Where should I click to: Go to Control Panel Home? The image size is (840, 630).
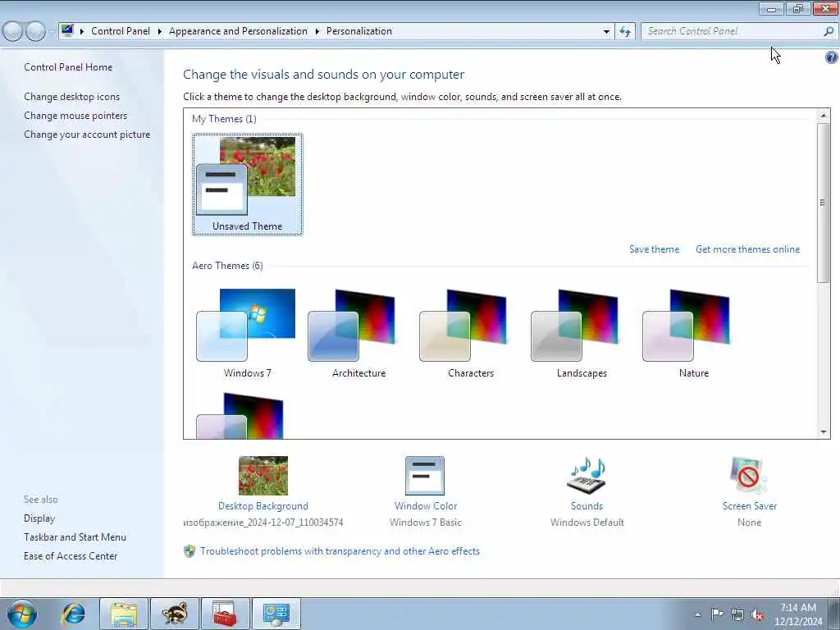[68, 67]
